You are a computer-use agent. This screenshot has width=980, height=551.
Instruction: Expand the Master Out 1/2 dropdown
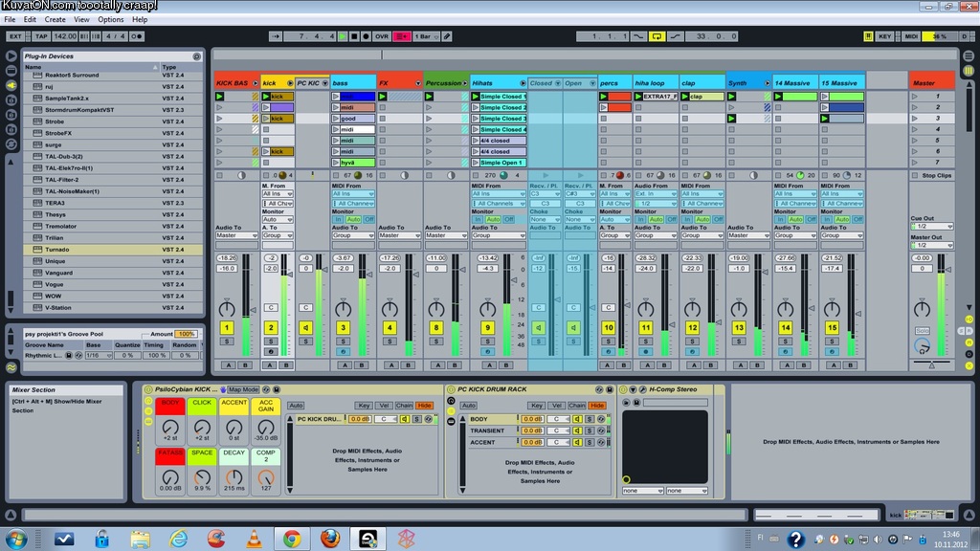pyautogui.click(x=932, y=245)
